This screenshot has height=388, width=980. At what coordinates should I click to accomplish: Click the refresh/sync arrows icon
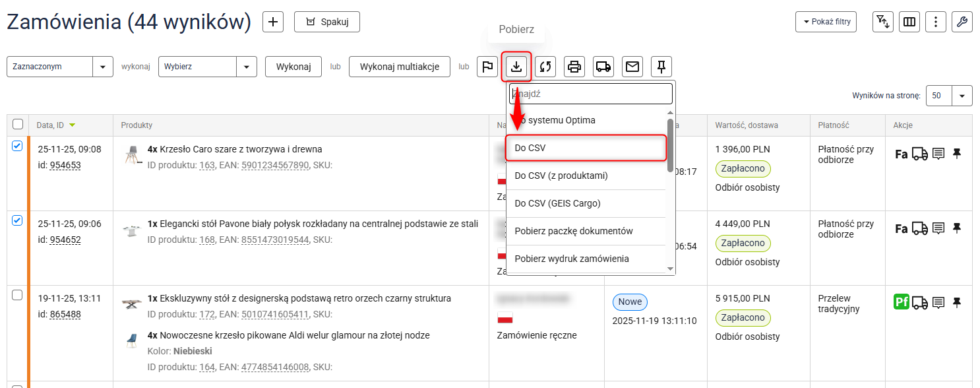click(x=545, y=67)
